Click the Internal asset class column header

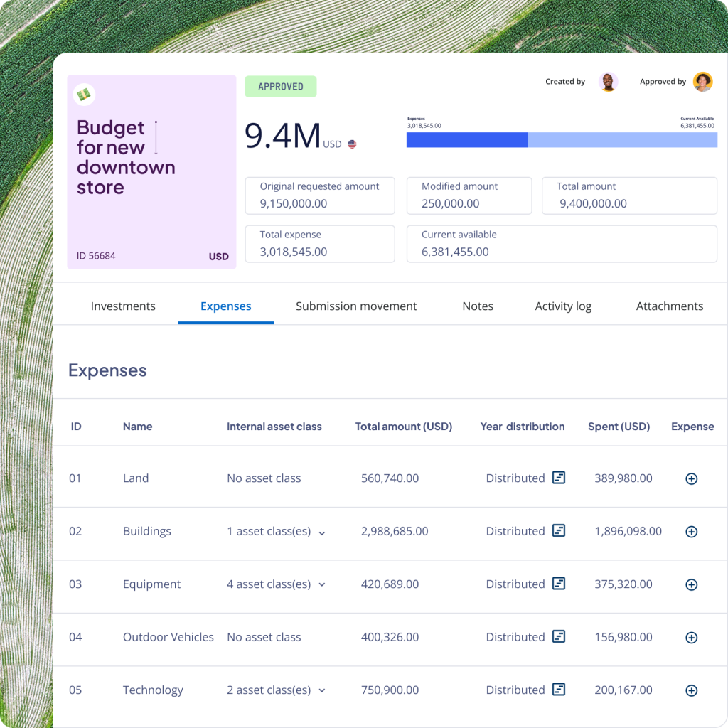[274, 427]
